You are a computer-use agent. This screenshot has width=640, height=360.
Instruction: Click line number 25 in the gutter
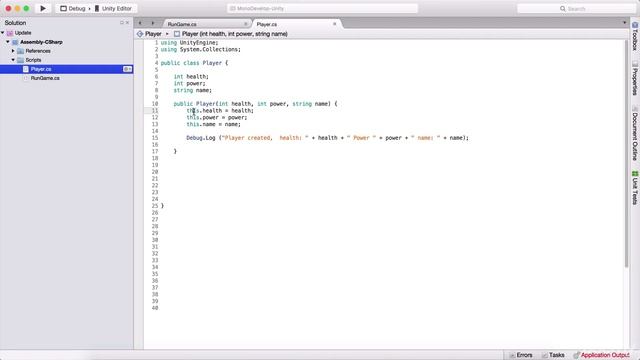coord(155,206)
